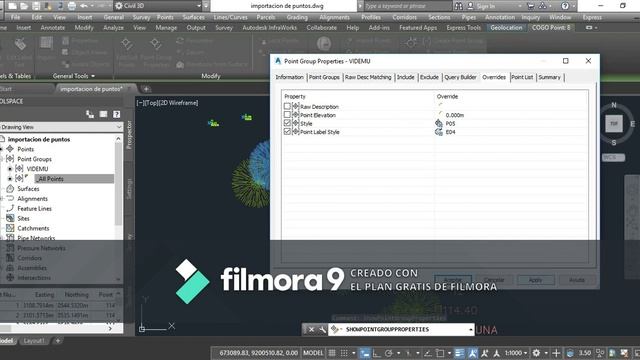Select Catchments in the Prospector tree
Image resolution: width=640 pixels, height=360 pixels.
pos(33,228)
